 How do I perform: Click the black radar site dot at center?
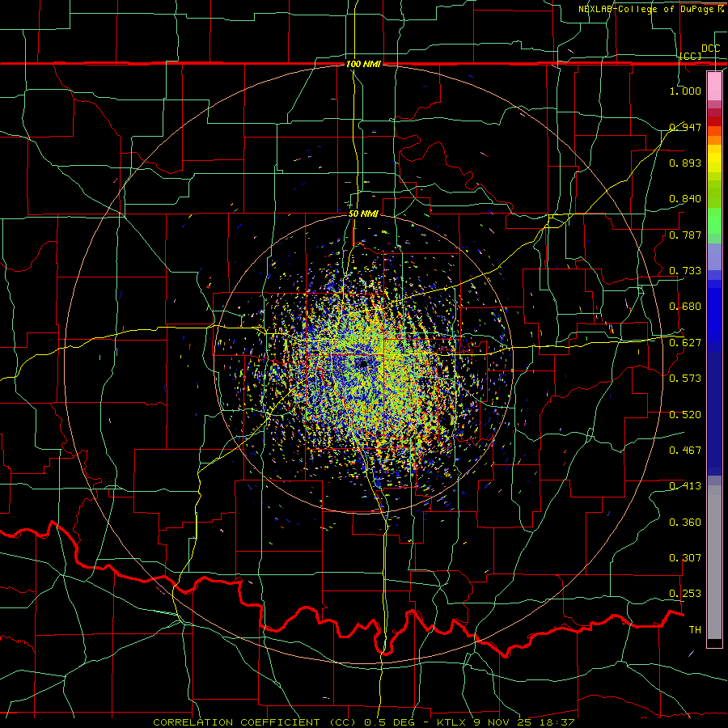(362, 363)
